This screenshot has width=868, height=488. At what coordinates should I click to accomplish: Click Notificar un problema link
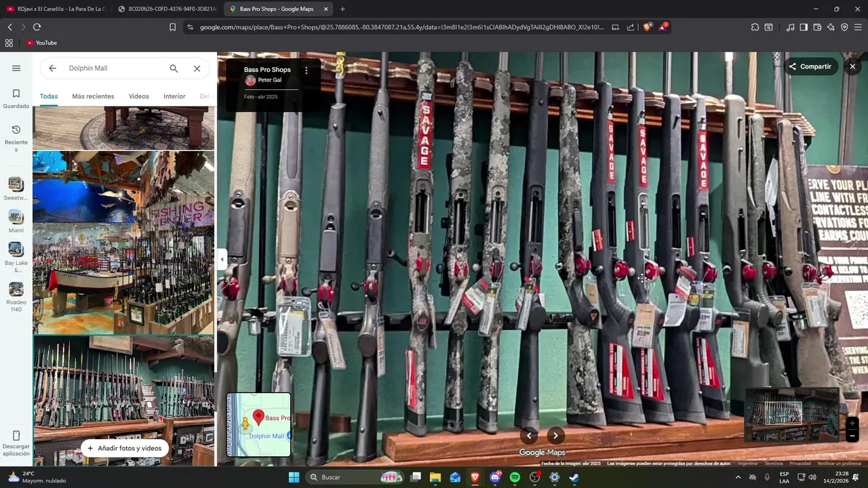tap(839, 464)
